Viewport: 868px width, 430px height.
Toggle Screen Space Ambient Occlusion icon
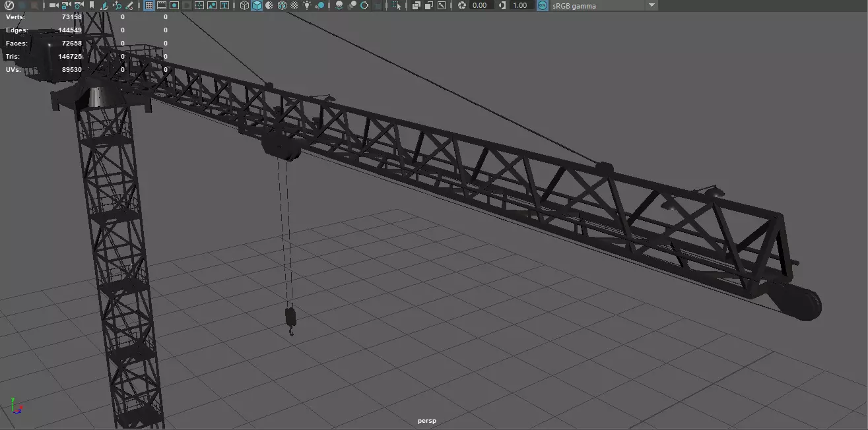click(339, 5)
